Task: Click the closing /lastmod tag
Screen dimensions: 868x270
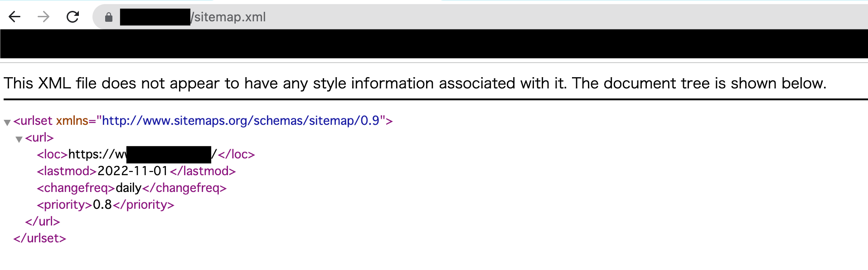Action: 203,171
